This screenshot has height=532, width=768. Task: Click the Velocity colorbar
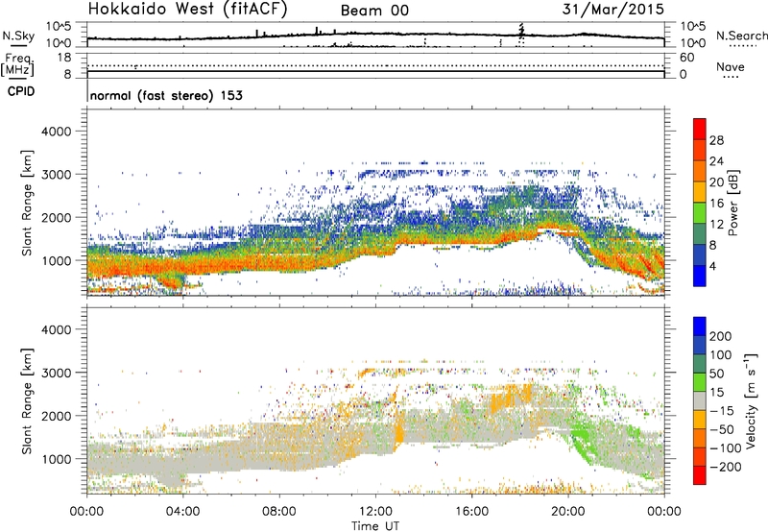tap(700, 400)
